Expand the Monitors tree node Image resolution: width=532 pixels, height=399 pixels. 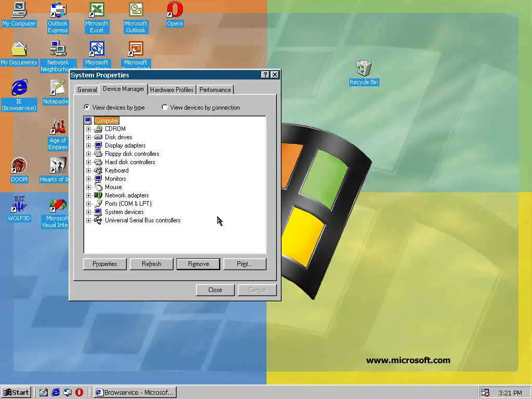88,179
